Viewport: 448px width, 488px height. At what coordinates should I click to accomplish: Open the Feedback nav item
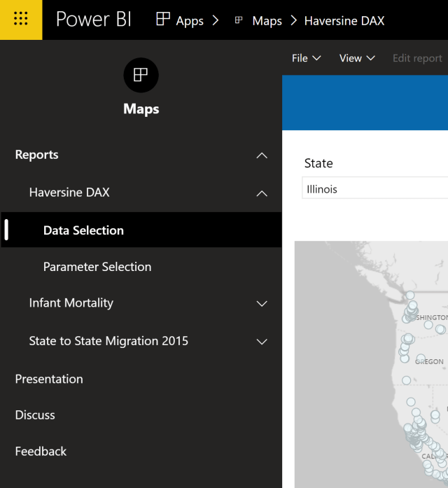[x=41, y=452]
